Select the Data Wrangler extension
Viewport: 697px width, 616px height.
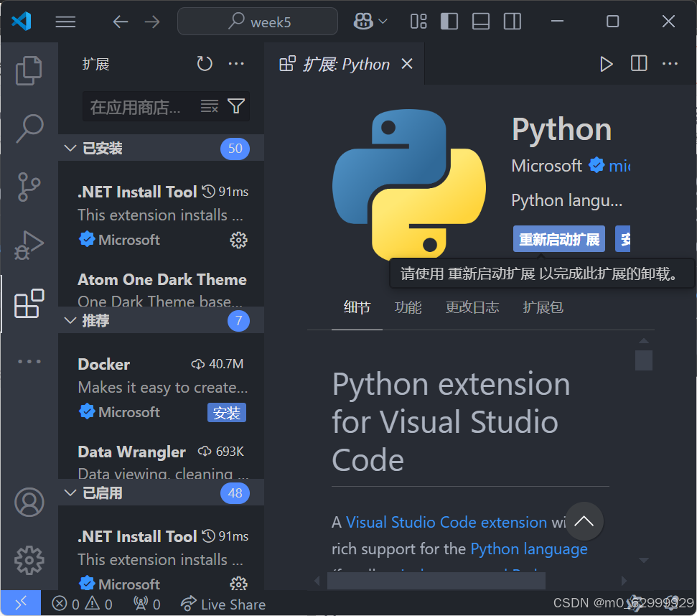162,458
